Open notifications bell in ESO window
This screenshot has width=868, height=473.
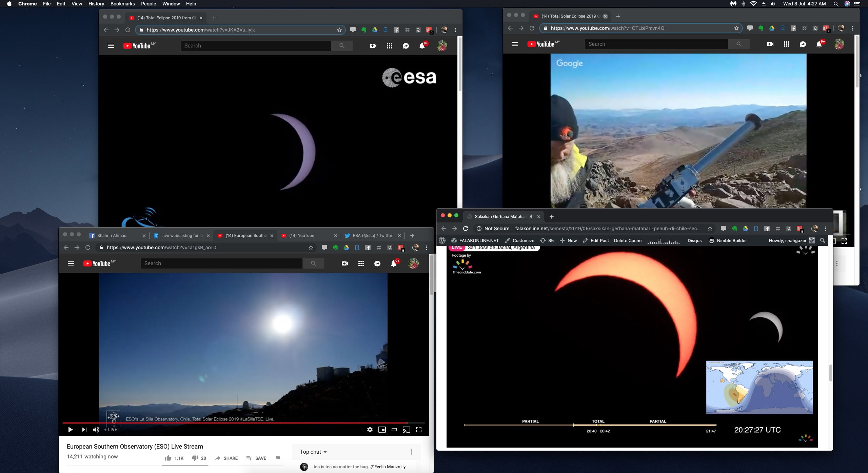(x=394, y=263)
